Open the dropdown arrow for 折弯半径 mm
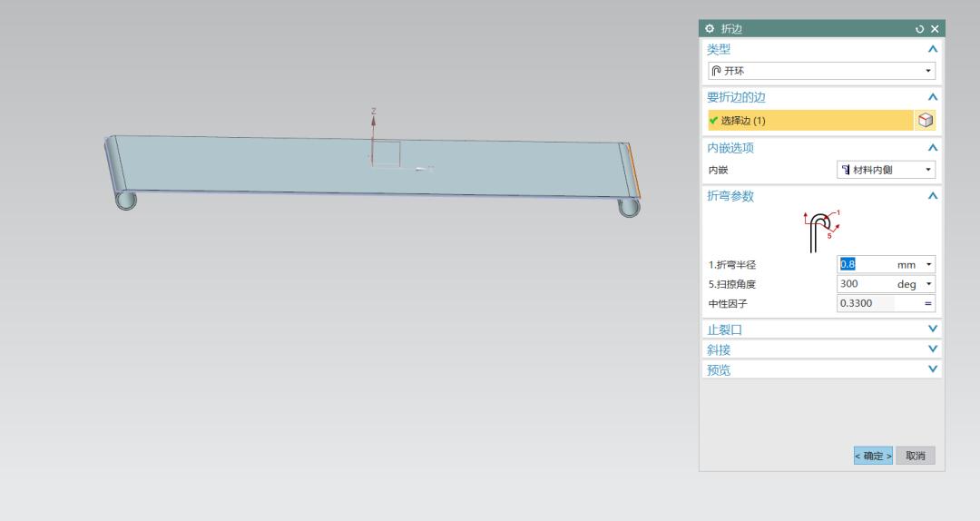The width and height of the screenshot is (980, 521). tap(929, 264)
